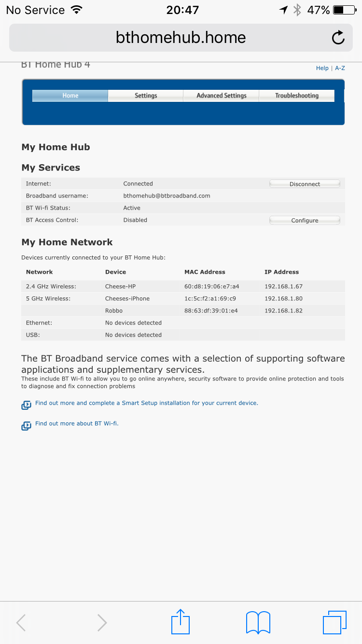Select the Home tab
Image resolution: width=362 pixels, height=644 pixels.
click(70, 96)
